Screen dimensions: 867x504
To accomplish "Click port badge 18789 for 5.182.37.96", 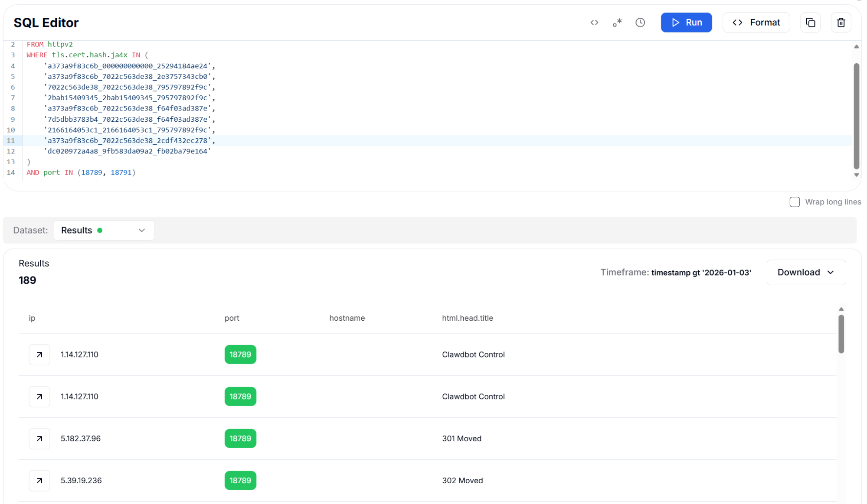I will [240, 439].
